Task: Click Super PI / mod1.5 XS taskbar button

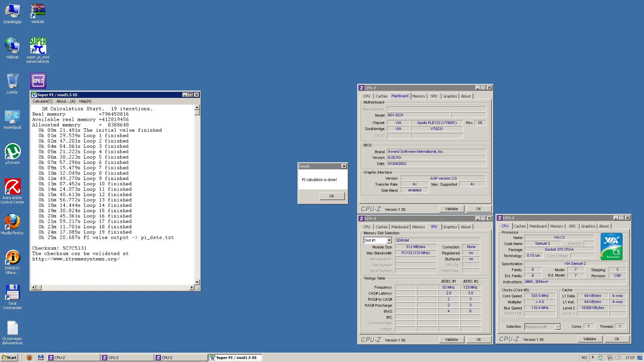Action: click(x=235, y=358)
